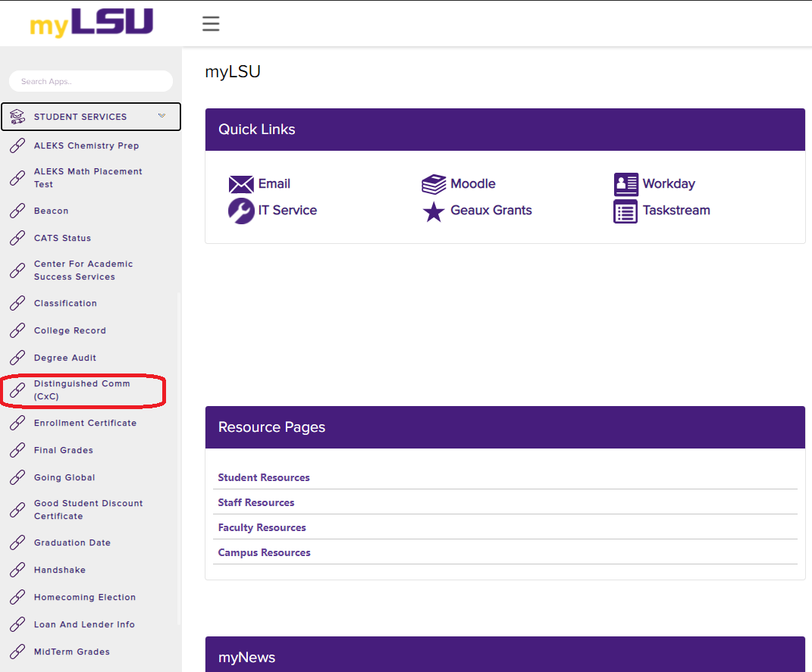Screen dimensions: 812x672
Task: Click the chain icon beside MidTerm Grades
Action: [x=17, y=652]
